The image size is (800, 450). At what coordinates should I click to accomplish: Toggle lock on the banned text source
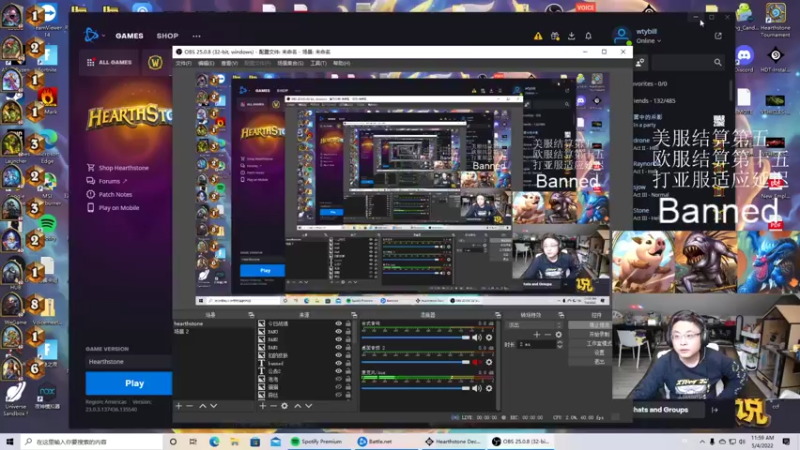tap(348, 363)
